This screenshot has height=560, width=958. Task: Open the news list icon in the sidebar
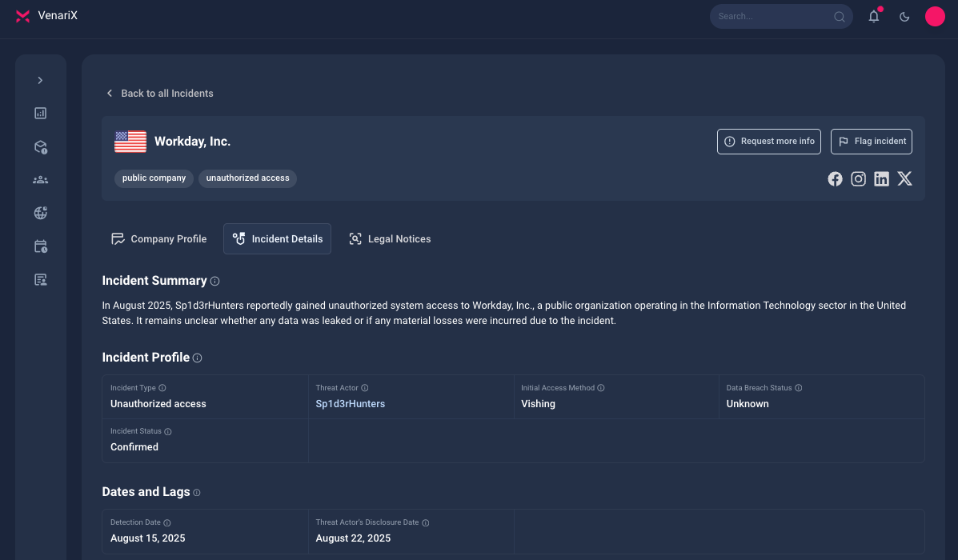(40, 280)
